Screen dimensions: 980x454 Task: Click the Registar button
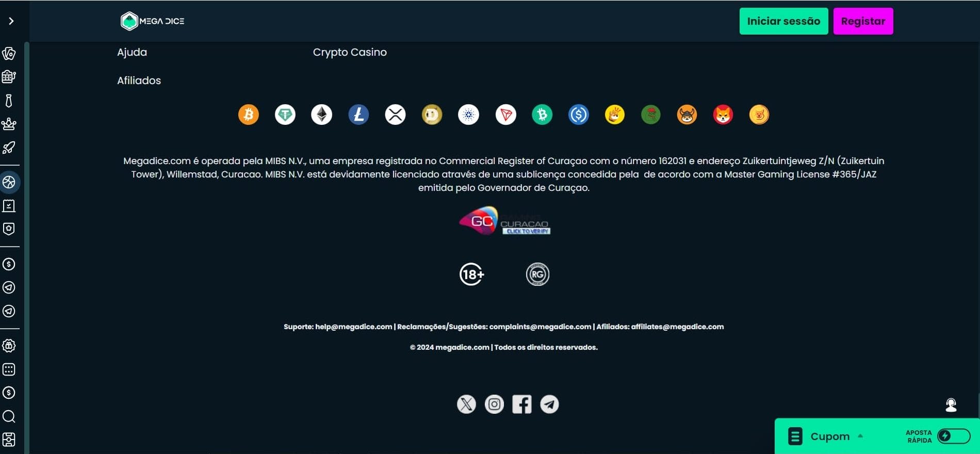[863, 21]
